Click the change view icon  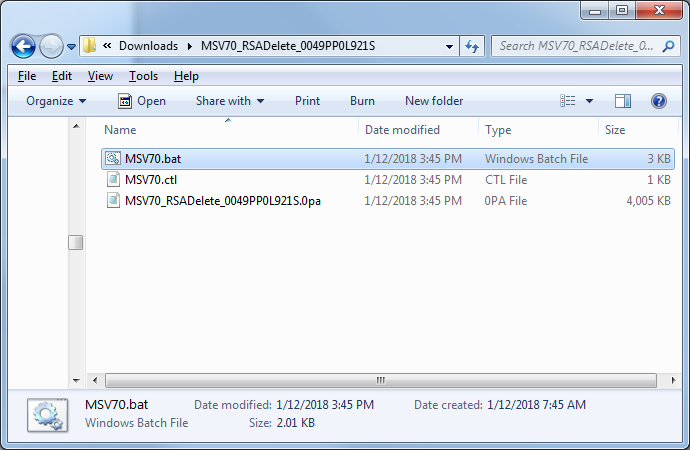click(568, 101)
